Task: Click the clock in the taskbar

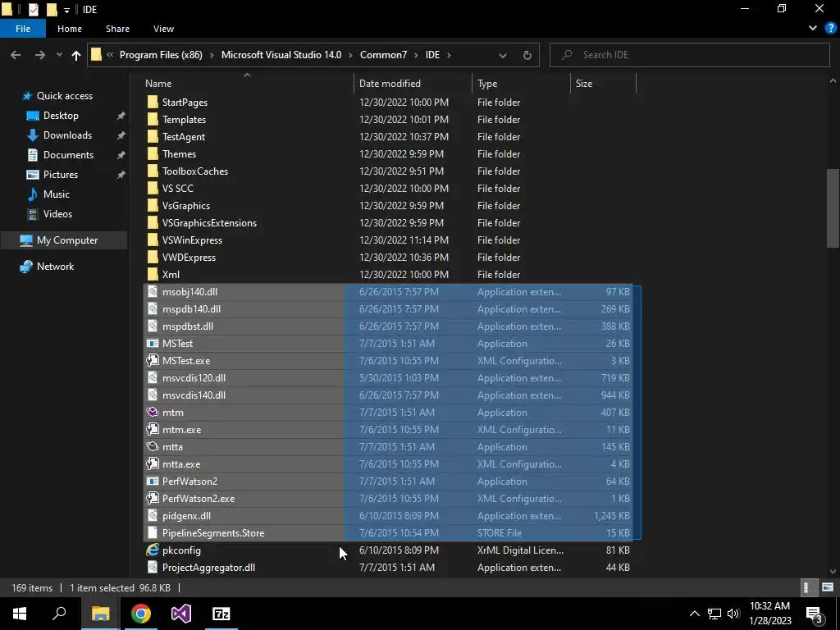Action: 769,614
